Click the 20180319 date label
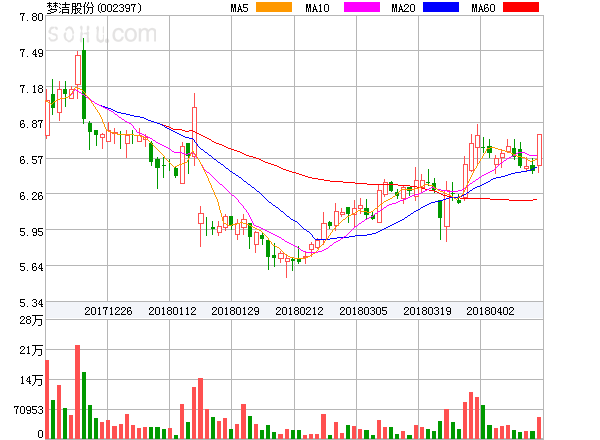Viewport: 600px width, 440px height. (x=427, y=311)
